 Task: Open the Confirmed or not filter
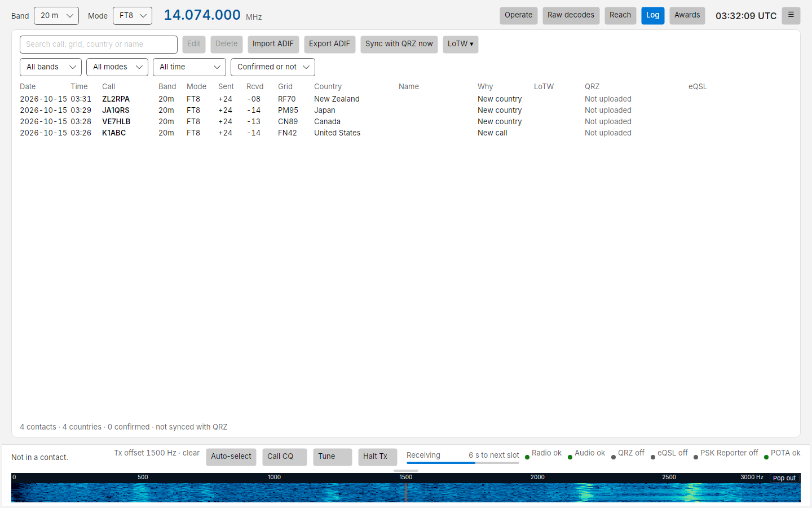[x=273, y=67]
